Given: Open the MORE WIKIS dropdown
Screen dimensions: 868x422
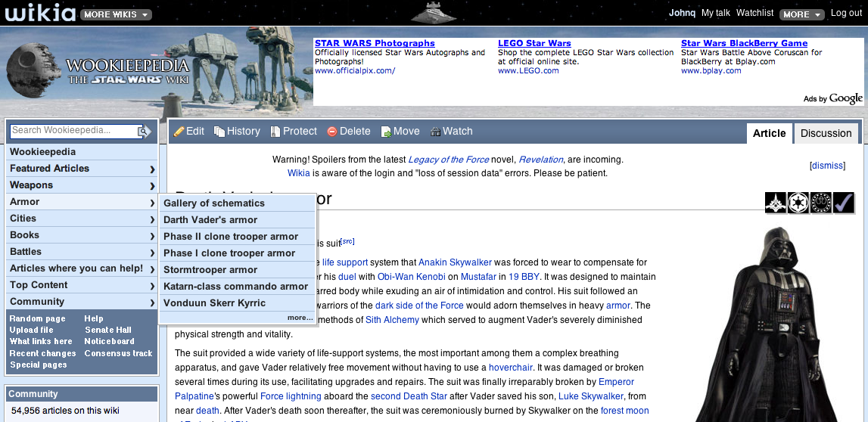Looking at the screenshot, I should click(117, 14).
